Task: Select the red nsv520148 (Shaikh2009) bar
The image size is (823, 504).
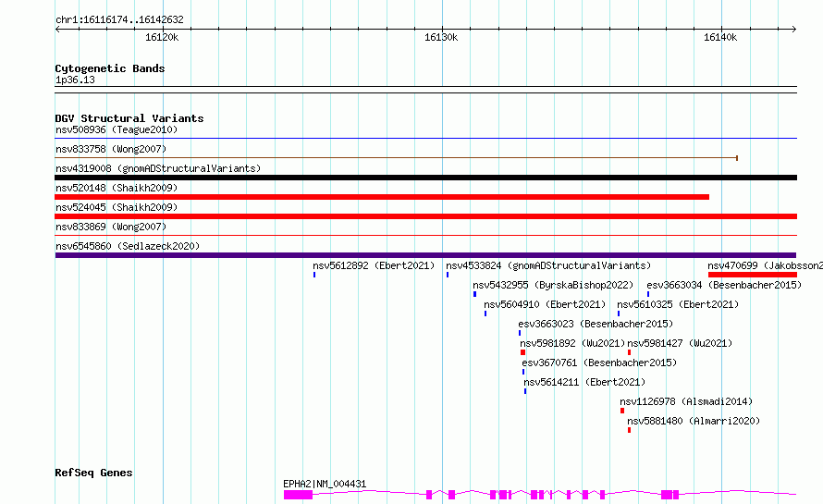Action: [382, 197]
